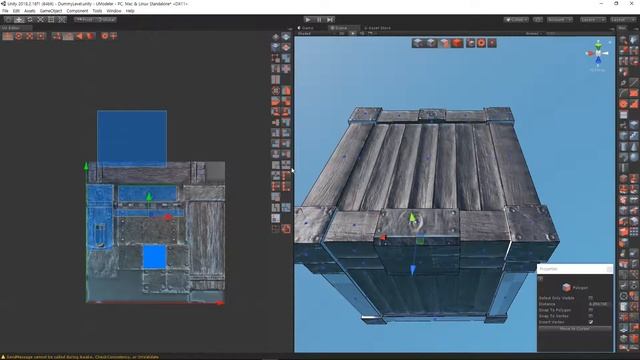Open the File menu
Image resolution: width=640 pixels, height=360 pixels.
coord(5,11)
